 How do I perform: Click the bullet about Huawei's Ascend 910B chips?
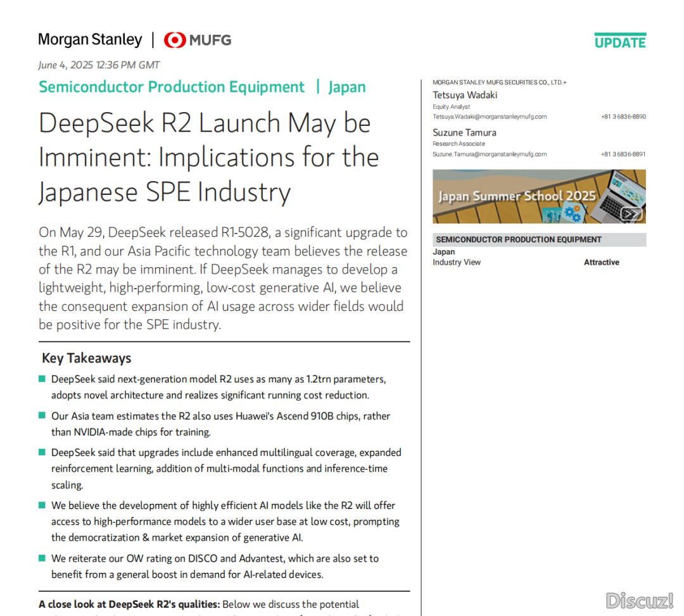pyautogui.click(x=220, y=424)
